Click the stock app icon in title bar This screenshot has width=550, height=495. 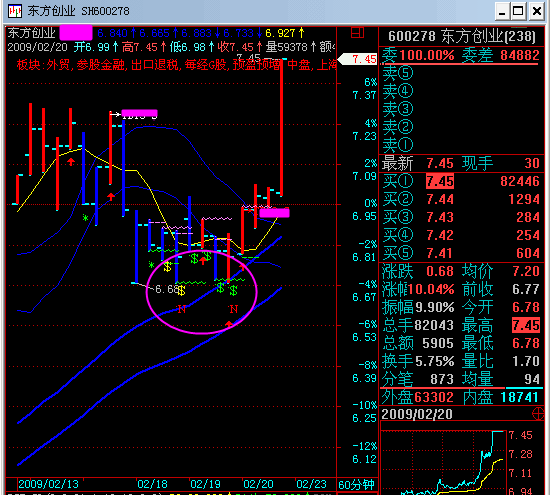click(15, 11)
